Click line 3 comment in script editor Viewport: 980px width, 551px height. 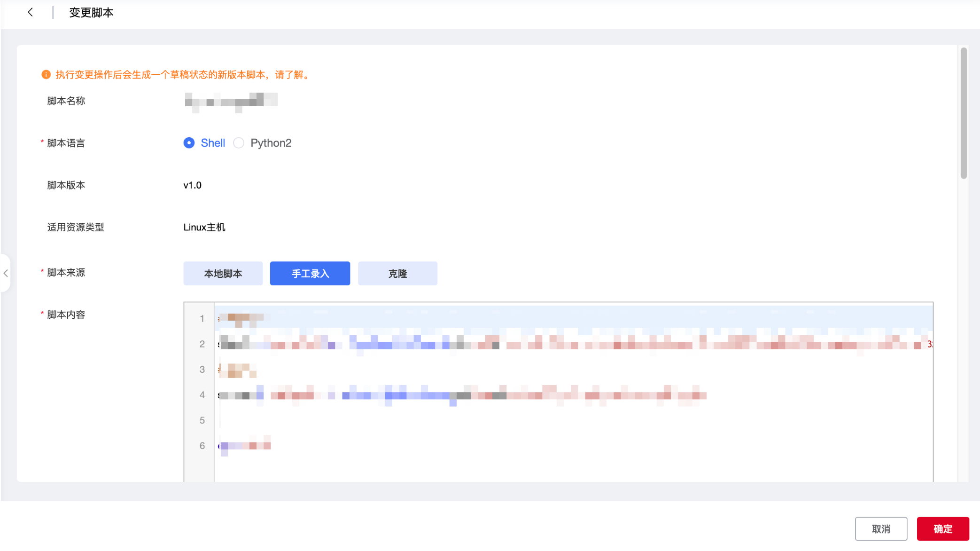pyautogui.click(x=238, y=370)
